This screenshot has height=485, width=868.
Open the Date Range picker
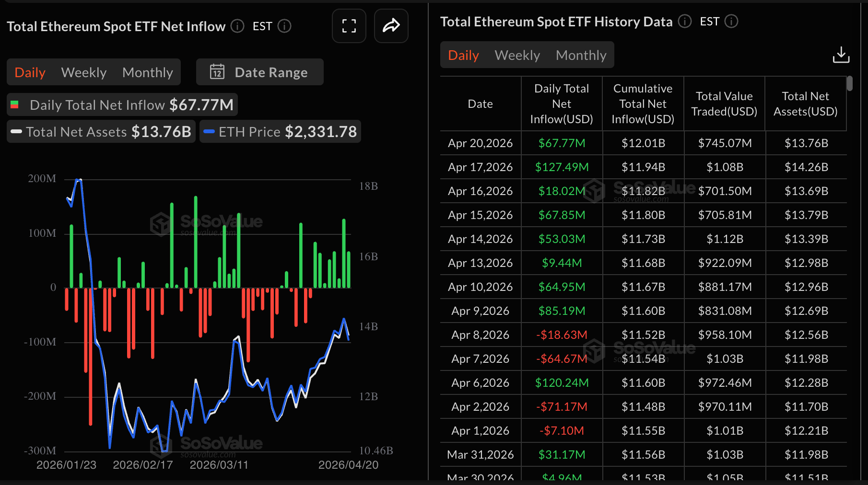coord(260,72)
